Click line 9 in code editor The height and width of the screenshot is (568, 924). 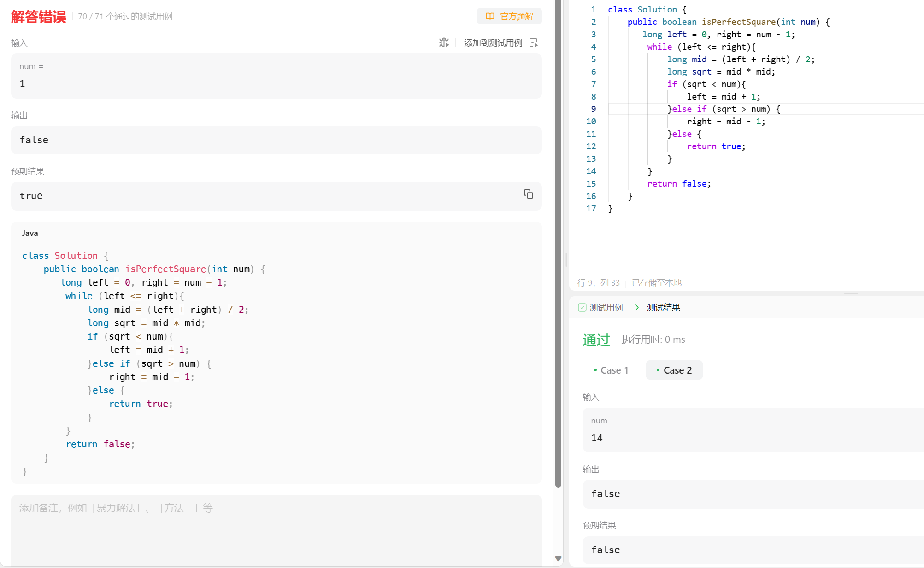[x=724, y=109]
